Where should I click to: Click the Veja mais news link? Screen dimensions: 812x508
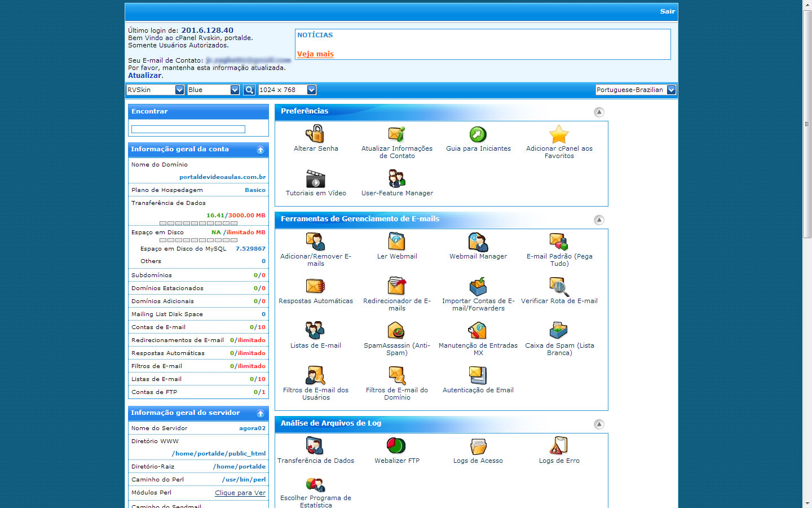tap(315, 54)
